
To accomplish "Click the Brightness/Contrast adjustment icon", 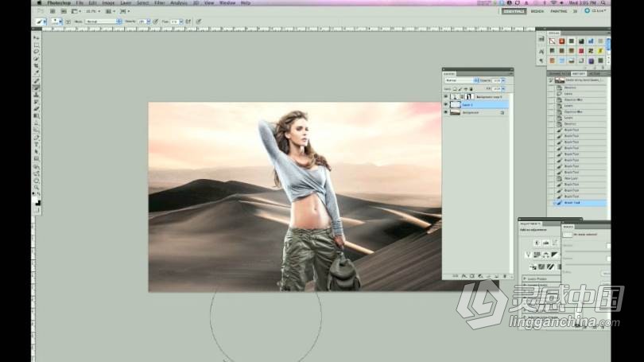I will [537, 243].
